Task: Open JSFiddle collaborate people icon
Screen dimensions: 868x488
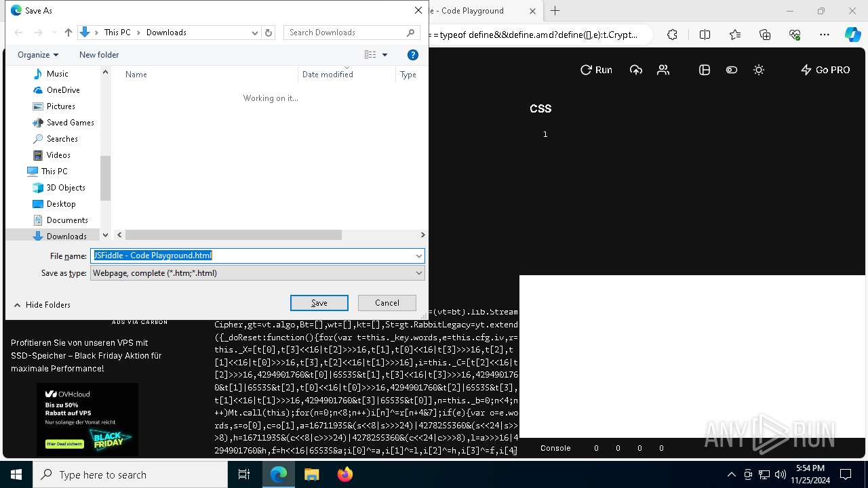Action: click(x=663, y=70)
